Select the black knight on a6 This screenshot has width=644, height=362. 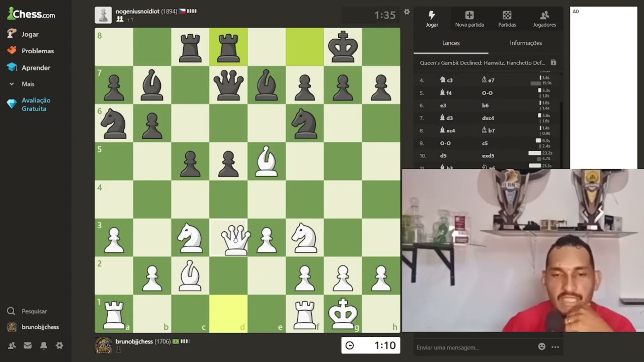tap(114, 123)
